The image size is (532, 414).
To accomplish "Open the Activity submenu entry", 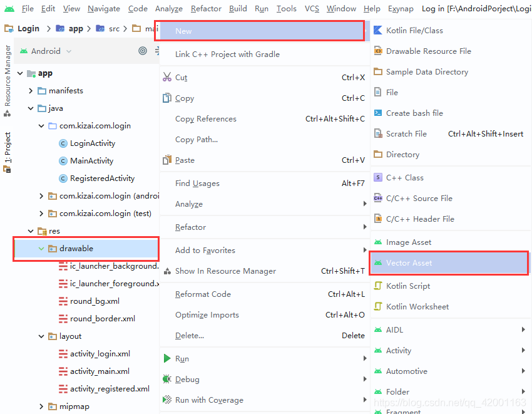I will (449, 350).
